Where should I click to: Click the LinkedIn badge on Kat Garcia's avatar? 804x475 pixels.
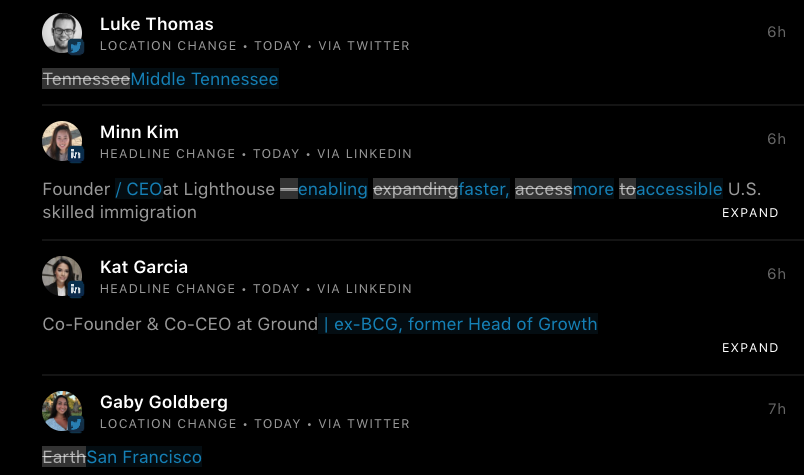tap(76, 290)
